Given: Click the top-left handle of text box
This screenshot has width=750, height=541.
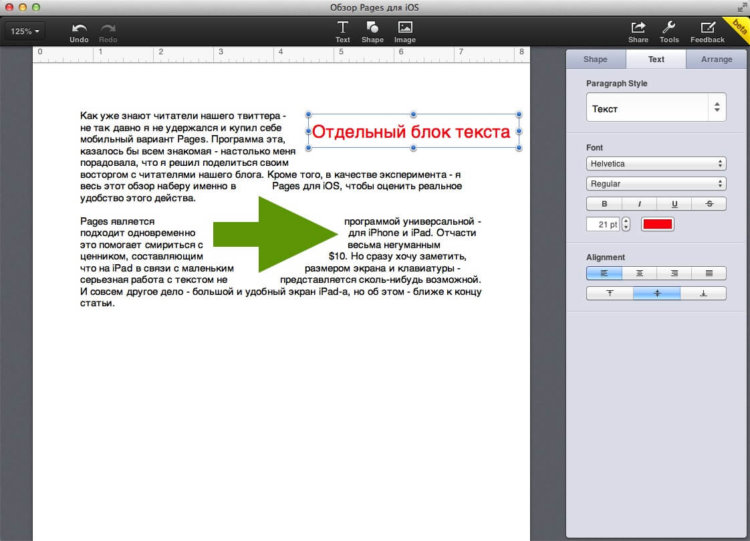Looking at the screenshot, I should [x=309, y=114].
